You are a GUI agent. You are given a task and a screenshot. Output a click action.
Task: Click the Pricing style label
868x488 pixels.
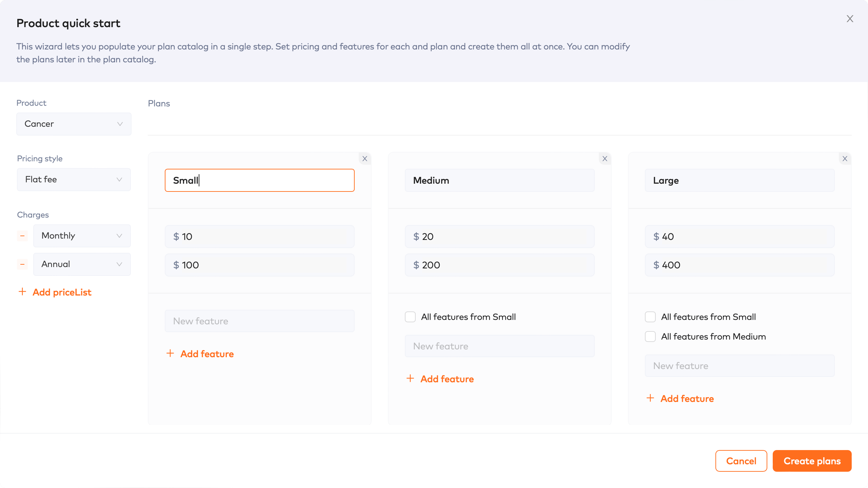pyautogui.click(x=40, y=159)
